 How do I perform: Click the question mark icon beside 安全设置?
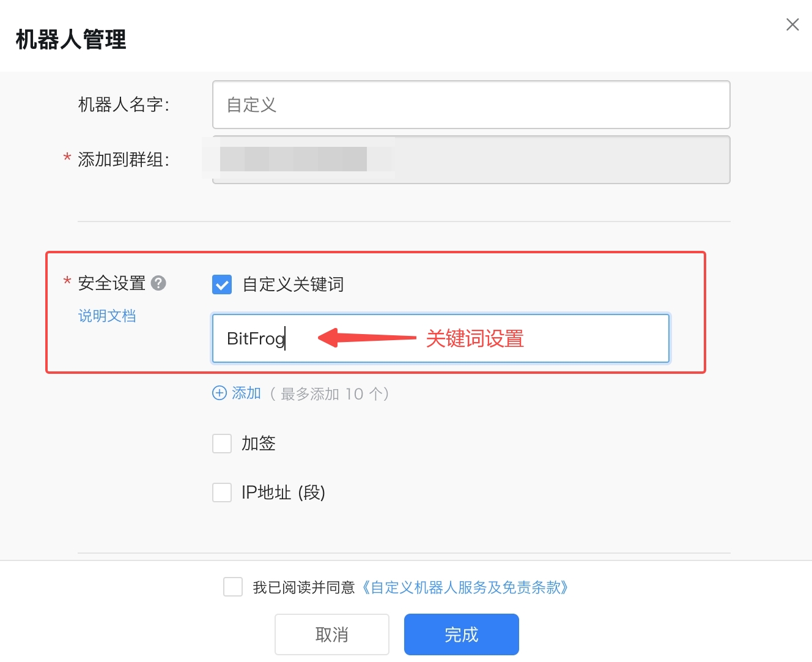158,283
